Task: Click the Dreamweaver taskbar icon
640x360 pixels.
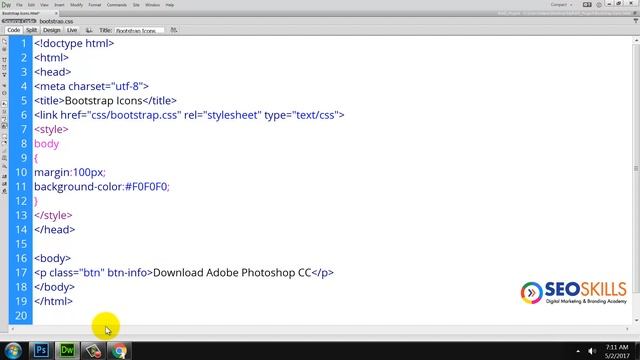Action: point(67,351)
